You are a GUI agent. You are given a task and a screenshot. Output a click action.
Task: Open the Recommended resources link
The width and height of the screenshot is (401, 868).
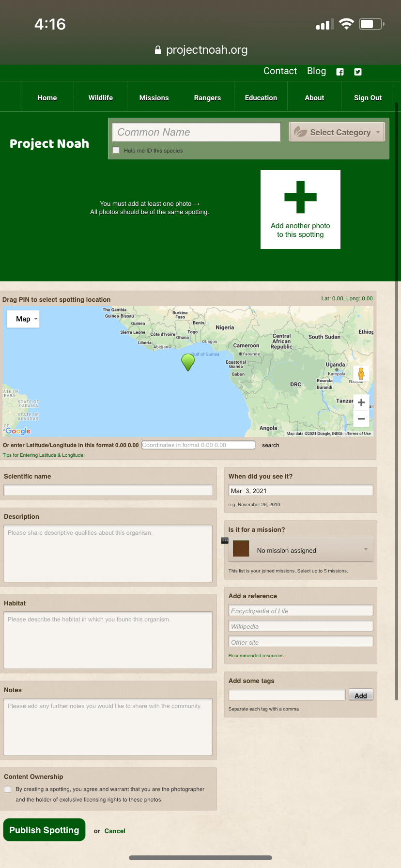pyautogui.click(x=256, y=655)
